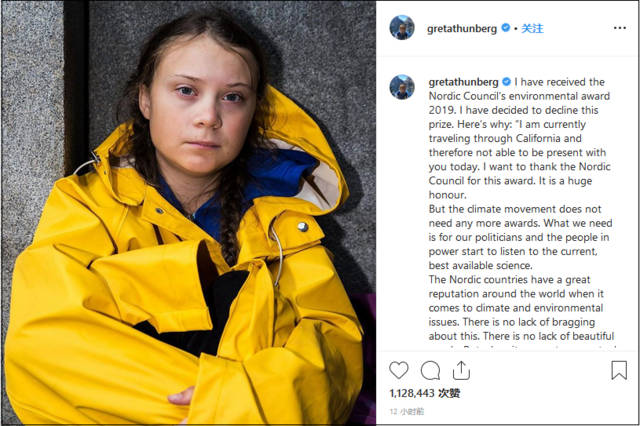The height and width of the screenshot is (426, 640).
Task: Click the verified badge beside the caption username
Action: pyautogui.click(x=506, y=82)
